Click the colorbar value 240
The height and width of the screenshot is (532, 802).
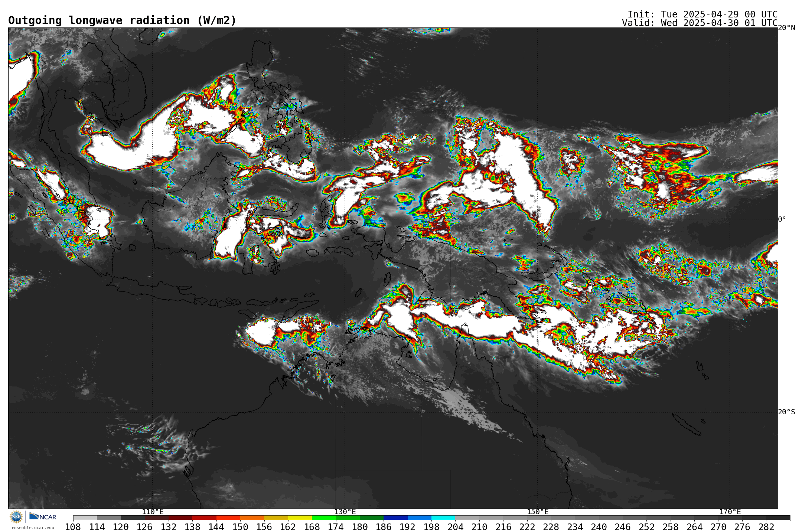(x=599, y=527)
